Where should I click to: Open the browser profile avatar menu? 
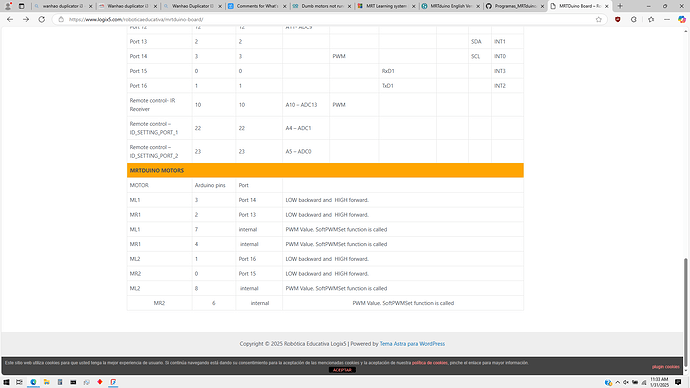[8, 6]
